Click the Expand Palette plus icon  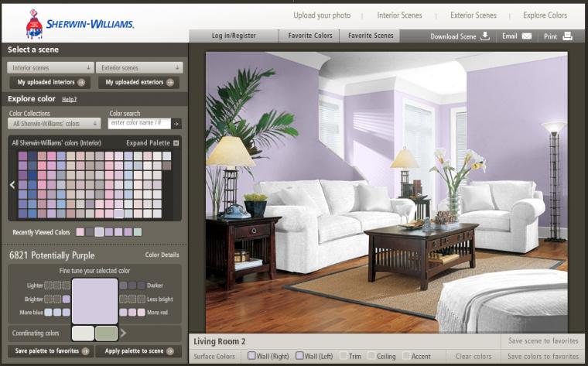pyautogui.click(x=176, y=143)
